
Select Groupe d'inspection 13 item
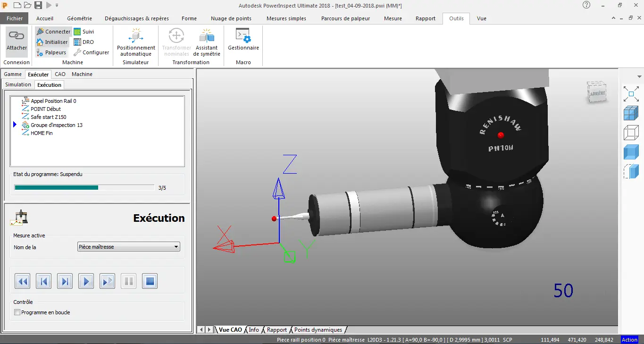click(57, 125)
